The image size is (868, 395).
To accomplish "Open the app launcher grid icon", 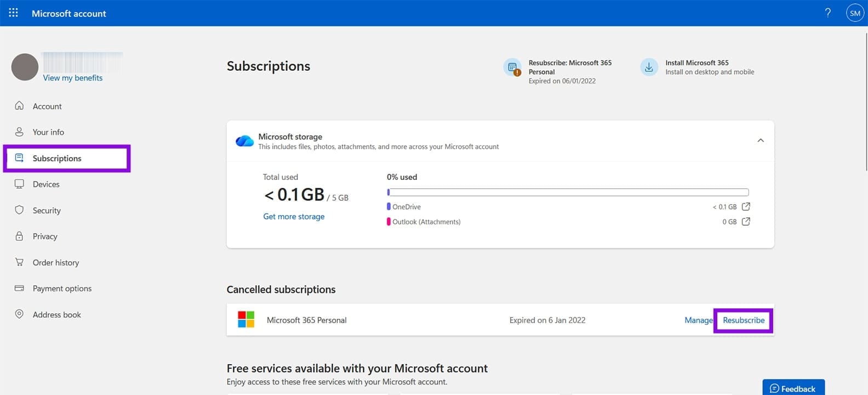I will point(13,13).
